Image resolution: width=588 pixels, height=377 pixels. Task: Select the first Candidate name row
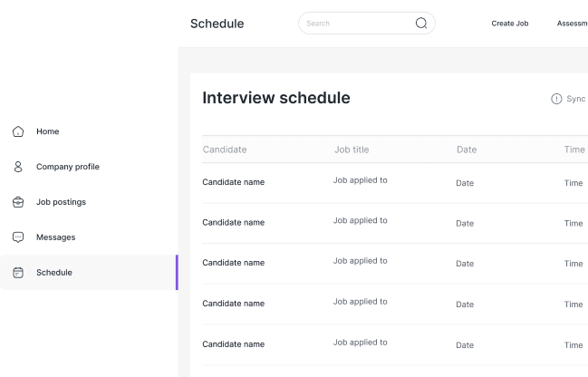click(x=233, y=182)
